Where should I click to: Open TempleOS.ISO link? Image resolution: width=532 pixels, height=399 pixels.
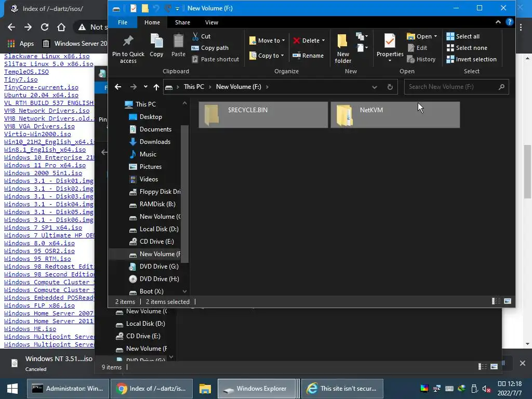click(x=26, y=72)
